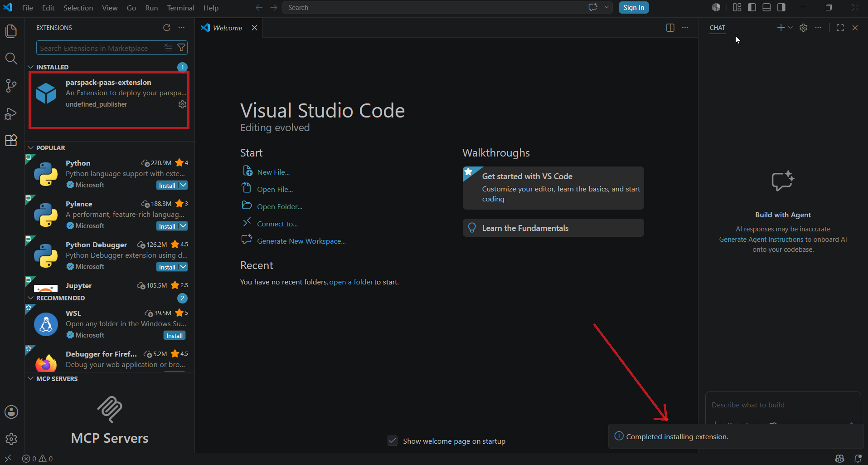Click the chat Describe what to build input
Image resolution: width=868 pixels, height=465 pixels.
tap(783, 405)
